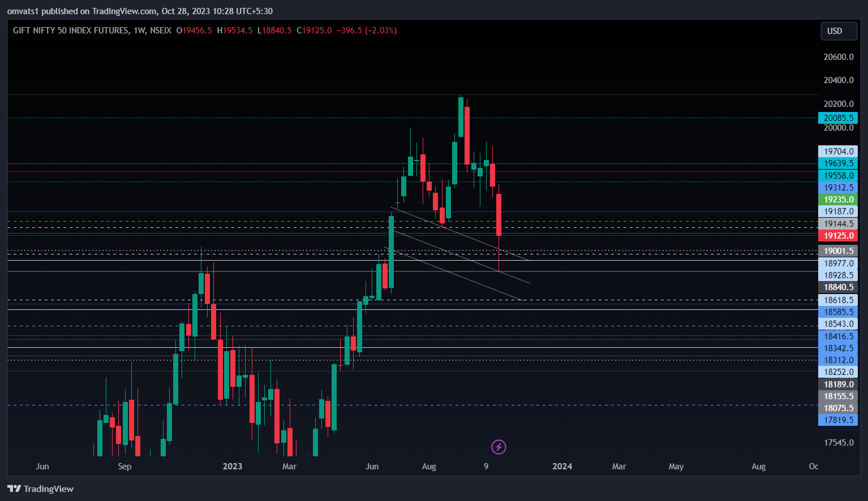Select the 18618.5 price label
This screenshot has width=868, height=501.
click(x=838, y=300)
